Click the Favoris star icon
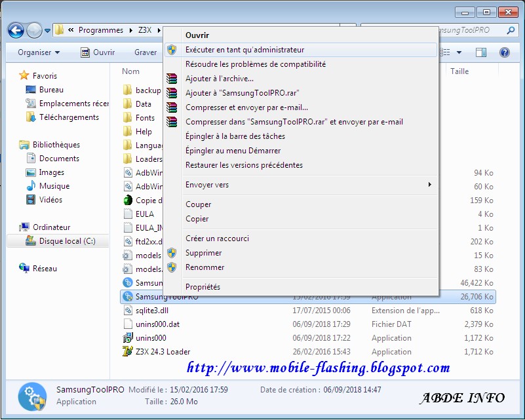Screen dimensions: 525x420 (24, 75)
